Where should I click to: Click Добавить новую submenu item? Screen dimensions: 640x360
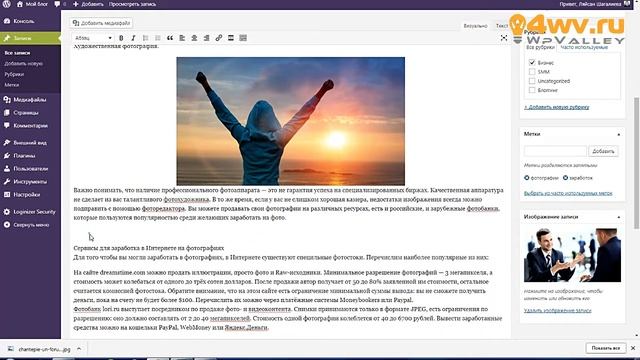click(23, 64)
